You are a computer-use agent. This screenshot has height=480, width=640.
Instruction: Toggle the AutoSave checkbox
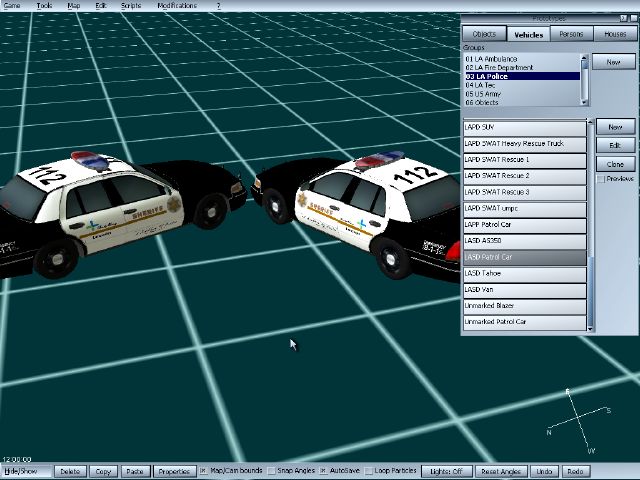[x=323, y=471]
